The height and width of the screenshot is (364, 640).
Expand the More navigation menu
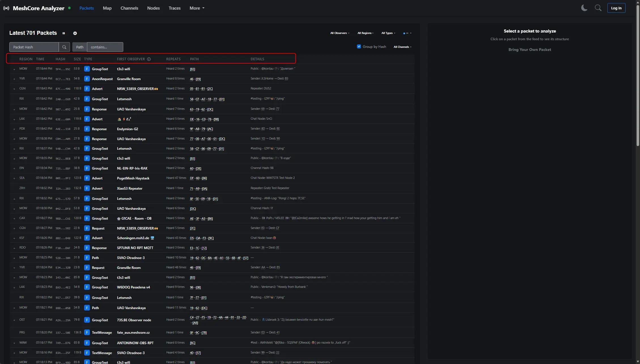[x=197, y=8]
